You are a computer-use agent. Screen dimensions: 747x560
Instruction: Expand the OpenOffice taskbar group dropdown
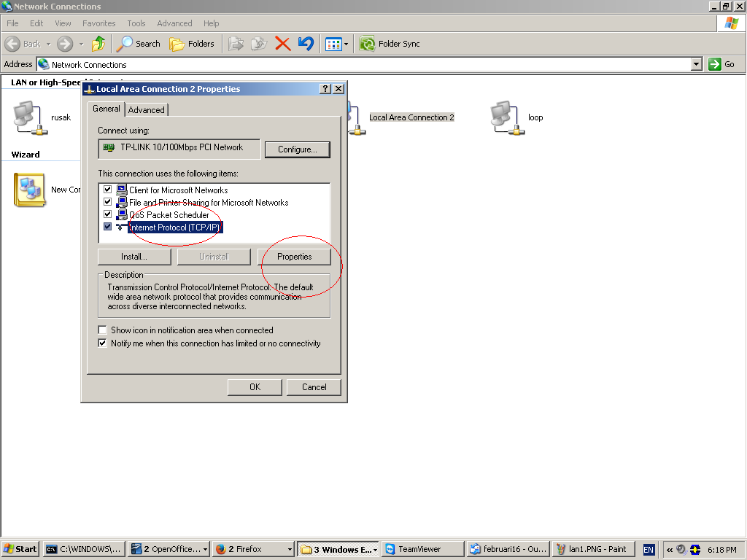click(x=205, y=549)
